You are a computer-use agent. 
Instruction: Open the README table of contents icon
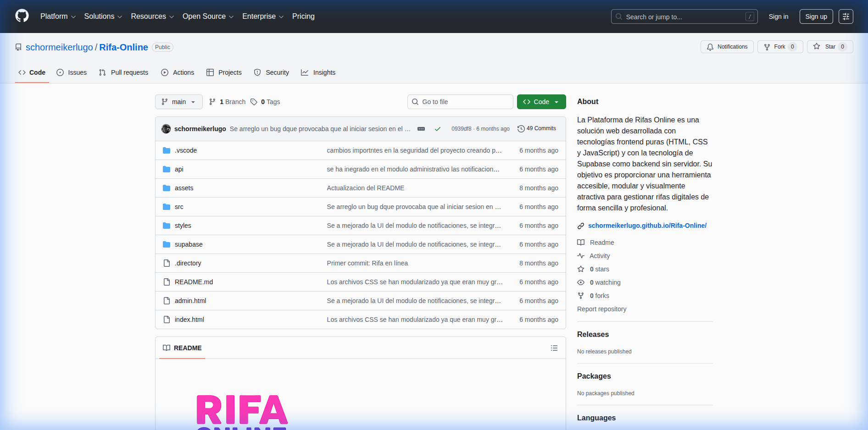point(554,348)
